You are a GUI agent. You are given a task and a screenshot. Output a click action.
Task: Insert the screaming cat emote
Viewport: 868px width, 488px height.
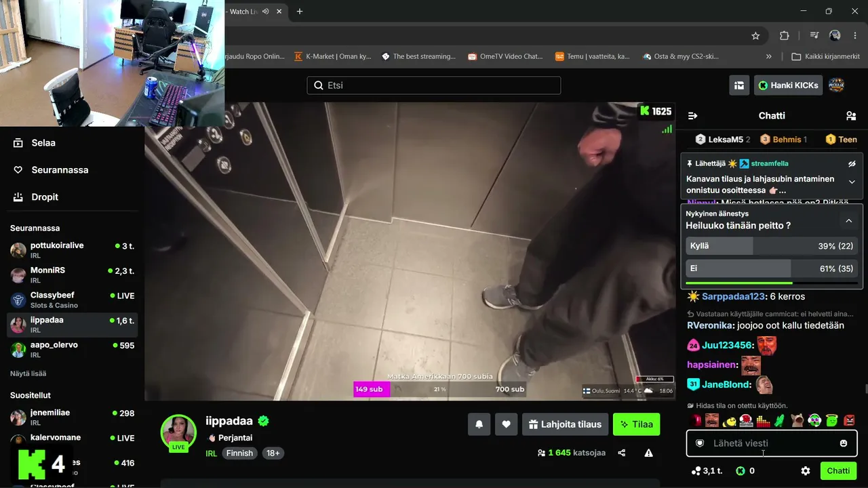click(797, 420)
